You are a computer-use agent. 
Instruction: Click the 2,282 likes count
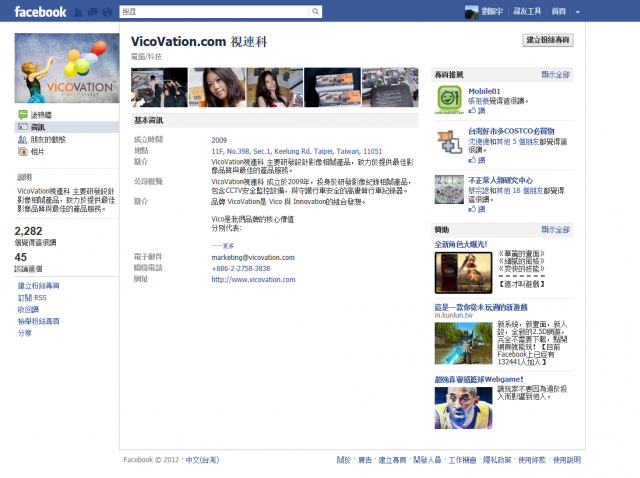pyautogui.click(x=28, y=231)
